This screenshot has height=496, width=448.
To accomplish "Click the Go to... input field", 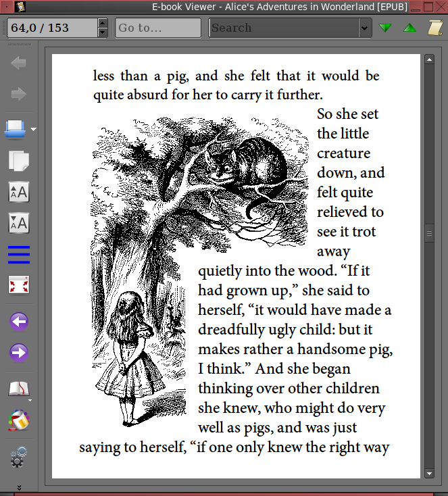I will [x=158, y=28].
